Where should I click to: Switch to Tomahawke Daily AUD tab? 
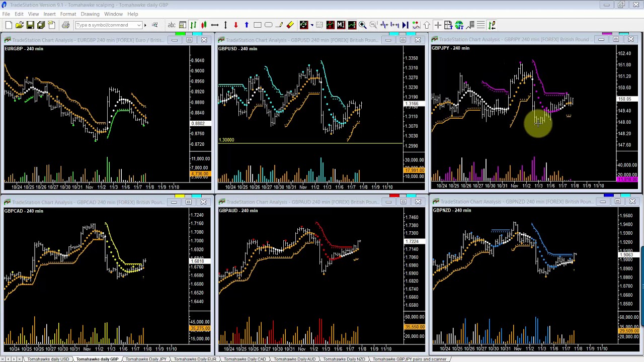[x=294, y=359]
